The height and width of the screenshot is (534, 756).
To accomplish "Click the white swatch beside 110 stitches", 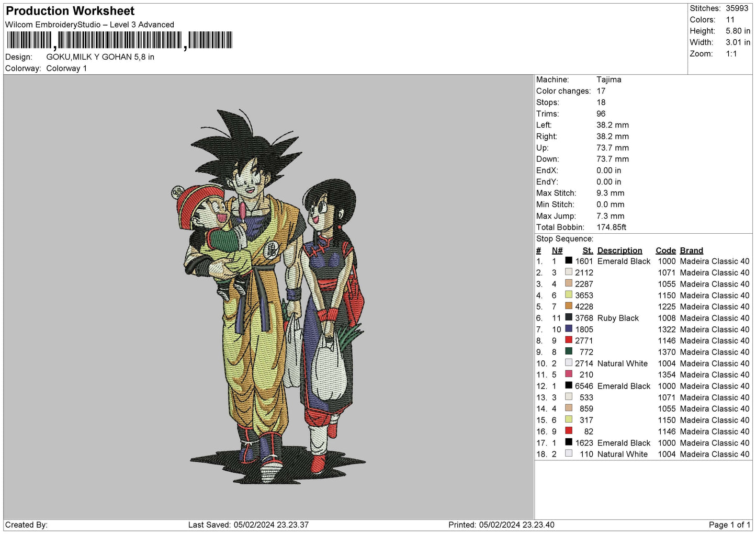I will 569,453.
